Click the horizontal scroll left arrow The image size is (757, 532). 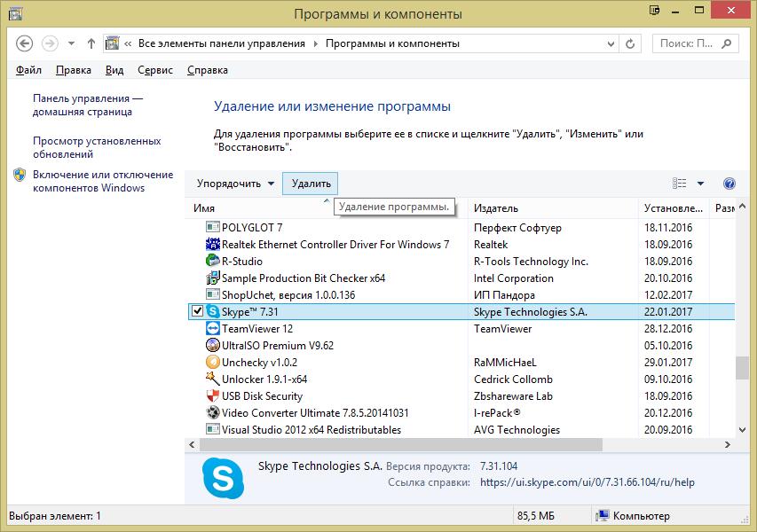point(193,445)
